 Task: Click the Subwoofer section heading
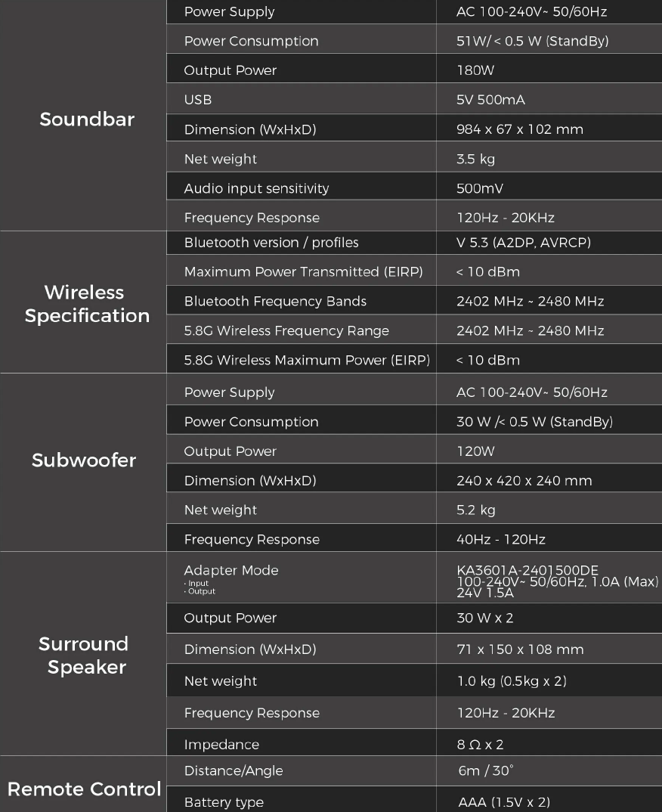(x=84, y=460)
